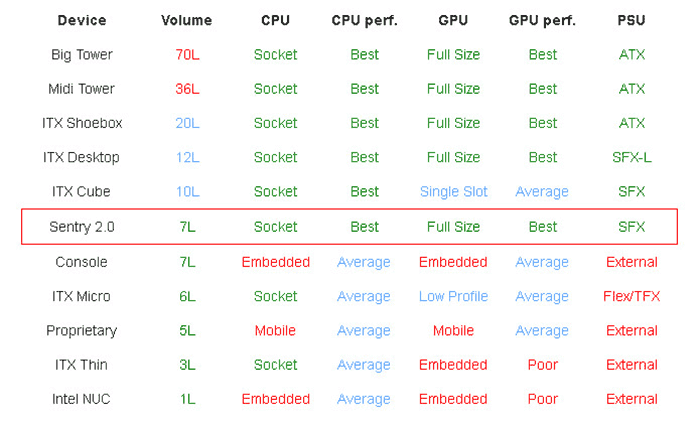
Task: Click the Device column header
Action: pyautogui.click(x=82, y=20)
